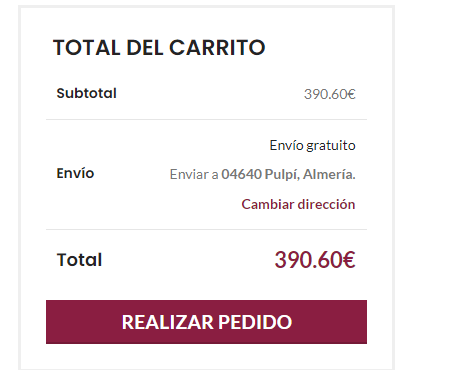Click the word PEDIDO on the burgundy button

255,322
